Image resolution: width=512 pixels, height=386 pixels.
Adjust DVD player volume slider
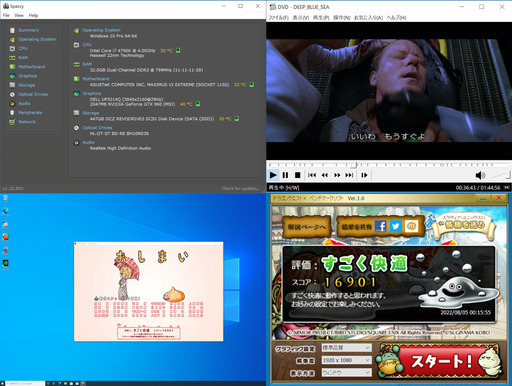pos(499,175)
